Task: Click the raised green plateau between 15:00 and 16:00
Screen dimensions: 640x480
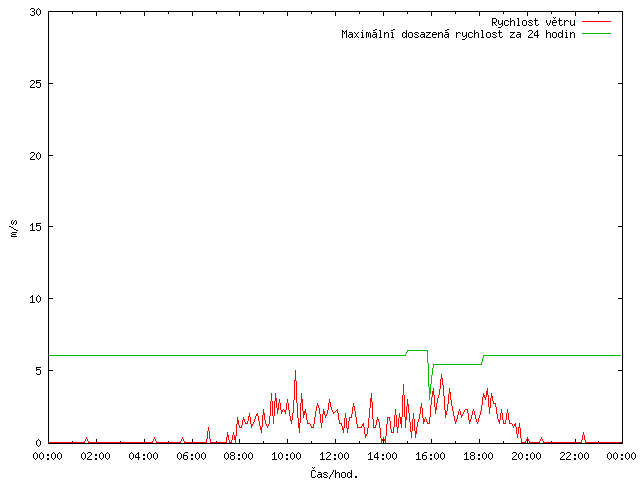Action: [x=417, y=350]
